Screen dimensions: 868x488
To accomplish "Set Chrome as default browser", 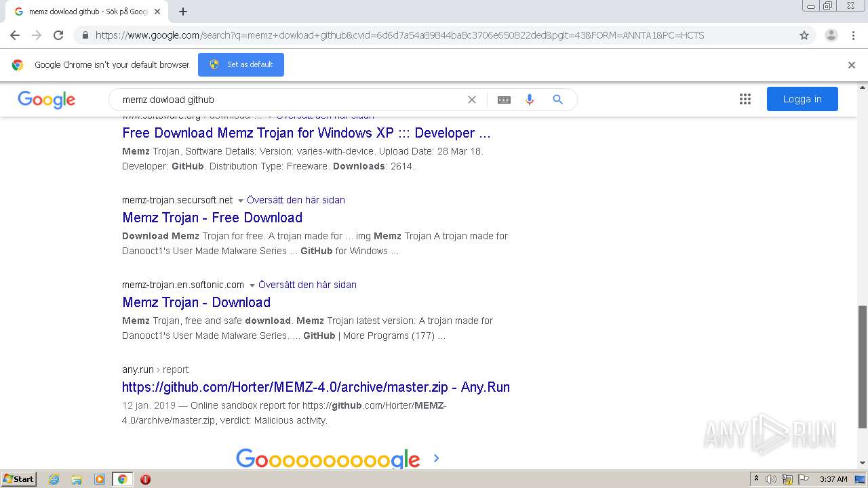I will (241, 64).
